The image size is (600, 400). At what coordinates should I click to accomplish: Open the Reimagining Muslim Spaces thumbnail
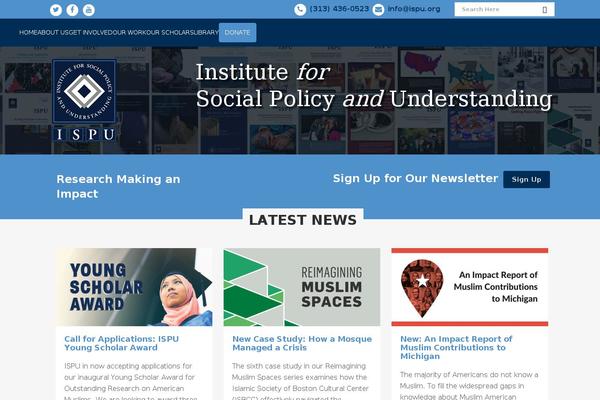point(302,287)
